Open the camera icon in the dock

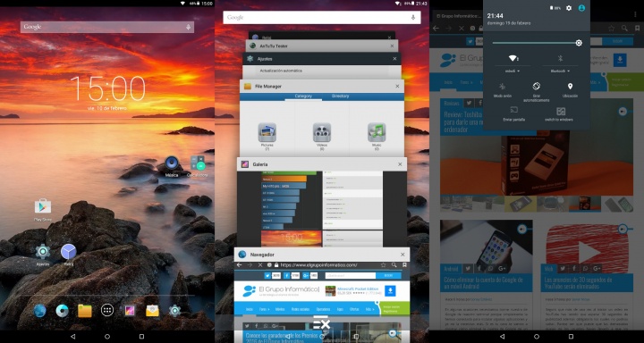coord(62,311)
